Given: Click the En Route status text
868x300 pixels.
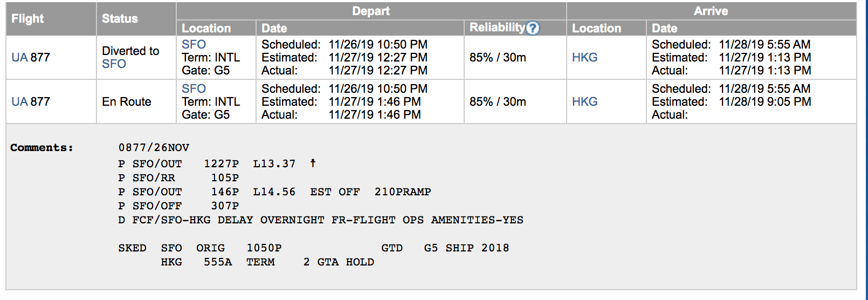Looking at the screenshot, I should (126, 101).
